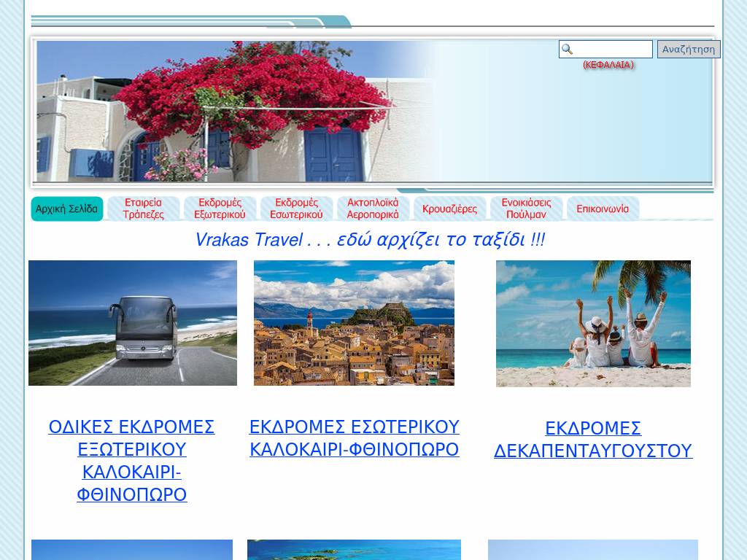Open the Εκδρομές Εξωτερικού menu item
Image resolution: width=747 pixels, height=560 pixels.
(220, 209)
